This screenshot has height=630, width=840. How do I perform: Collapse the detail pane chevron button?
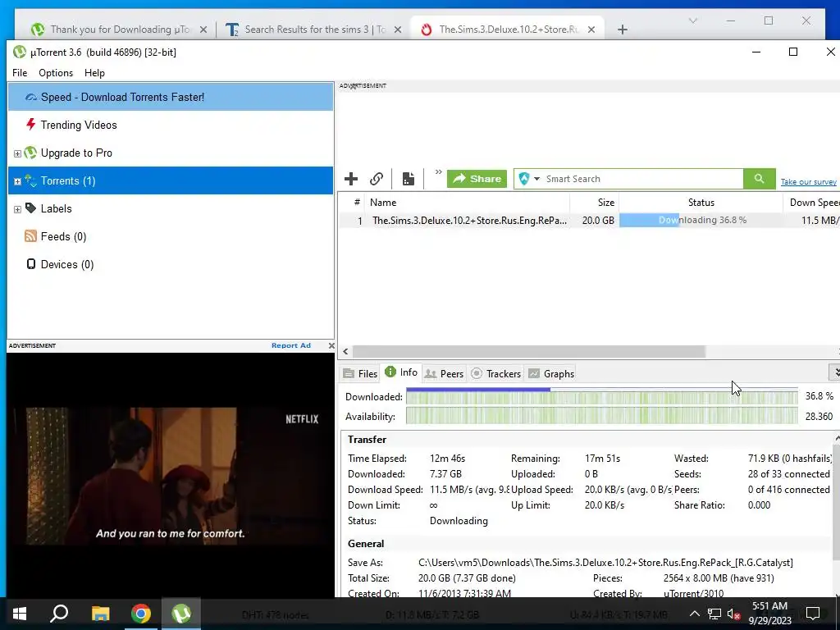point(834,372)
